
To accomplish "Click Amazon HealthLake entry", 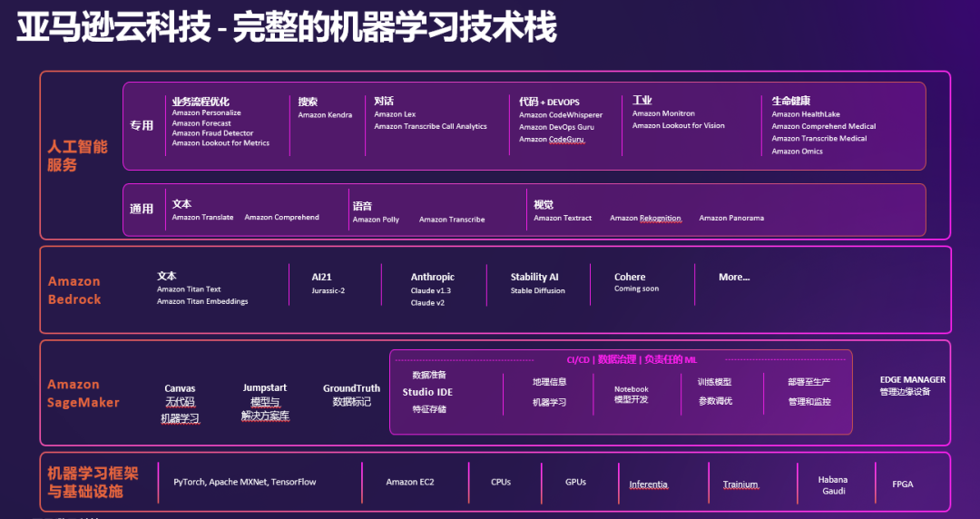I will pos(806,114).
